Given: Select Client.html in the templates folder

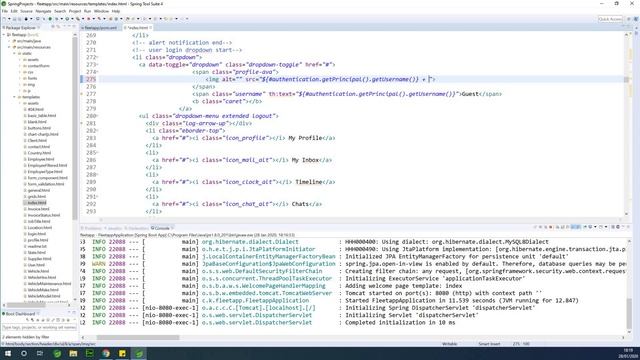Looking at the screenshot, I should pyautogui.click(x=37, y=140).
